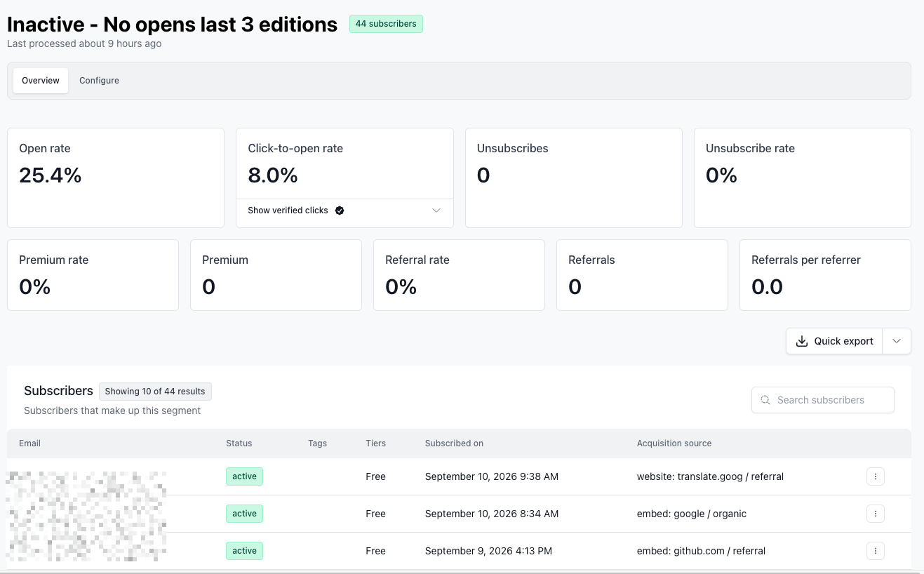Viewport: 924px width, 574px height.
Task: Click active badge for September 10 8:34 AM row
Action: pos(244,514)
